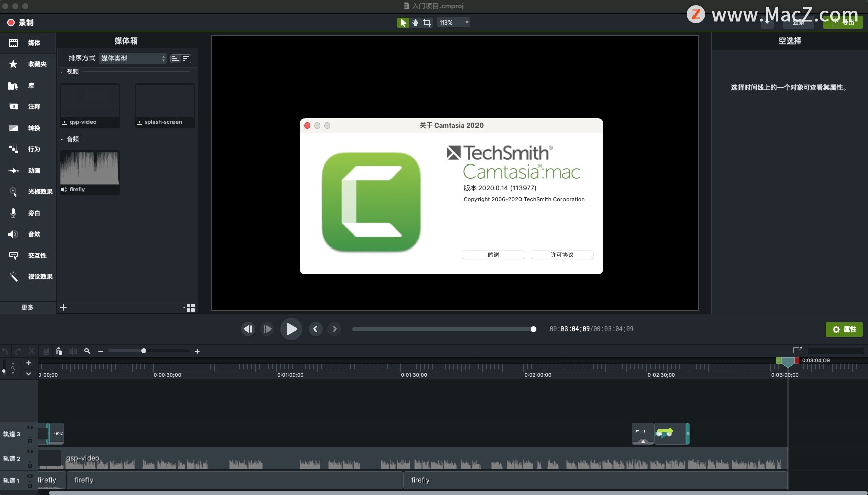This screenshot has width=868, height=495.
Task: Add media with the plus button
Action: [x=63, y=307]
